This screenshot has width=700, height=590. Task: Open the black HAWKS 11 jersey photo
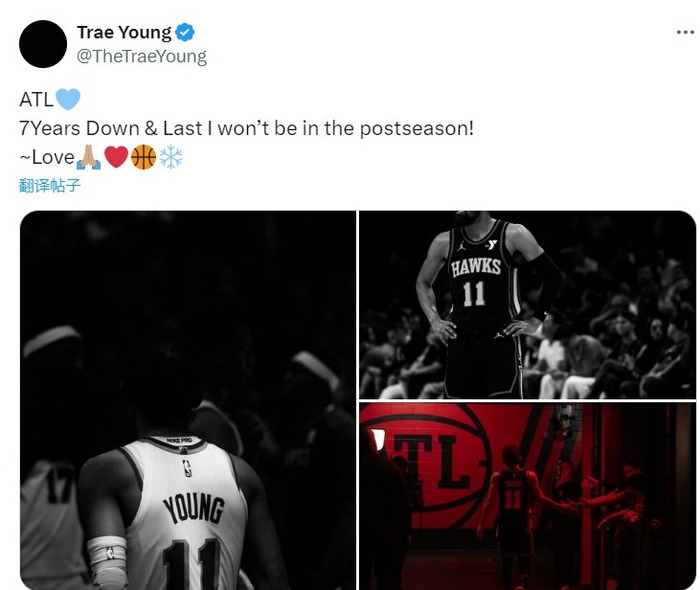(x=528, y=305)
